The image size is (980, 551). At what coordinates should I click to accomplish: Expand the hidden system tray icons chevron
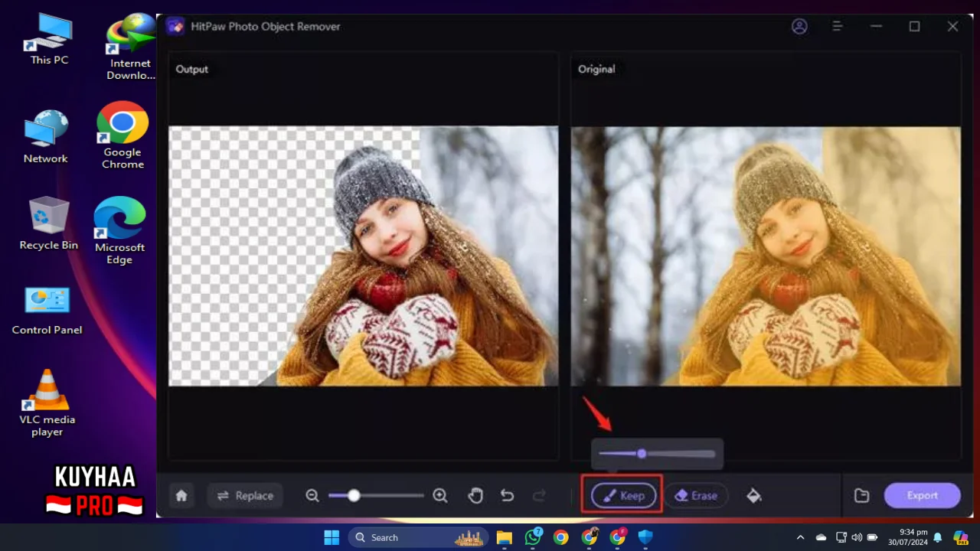800,537
